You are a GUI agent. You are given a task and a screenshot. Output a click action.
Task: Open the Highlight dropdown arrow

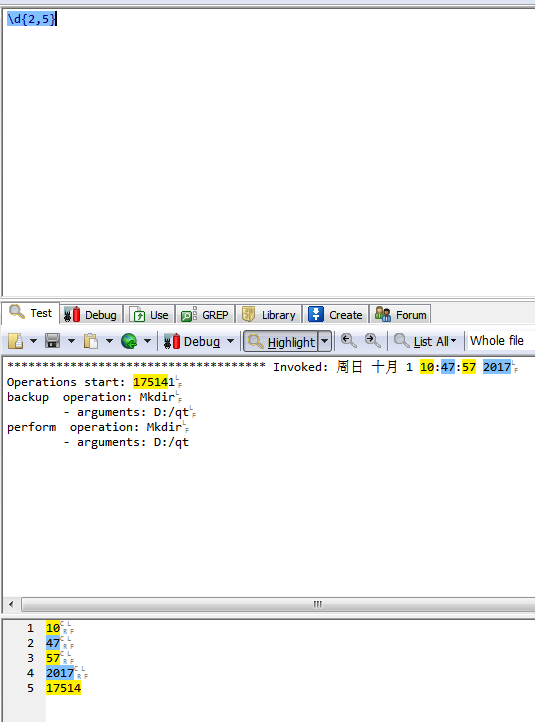coord(325,342)
